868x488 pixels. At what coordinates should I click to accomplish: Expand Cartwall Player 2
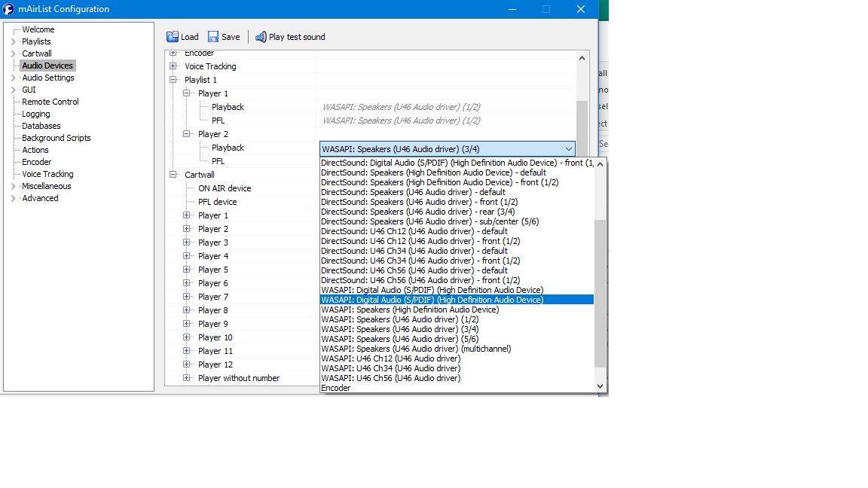point(187,229)
